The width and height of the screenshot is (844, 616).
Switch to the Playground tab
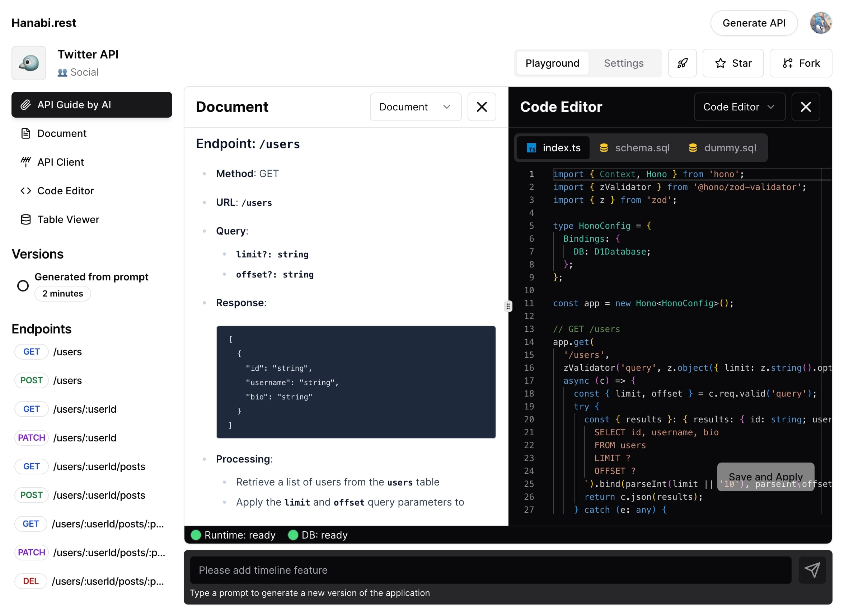tap(552, 63)
